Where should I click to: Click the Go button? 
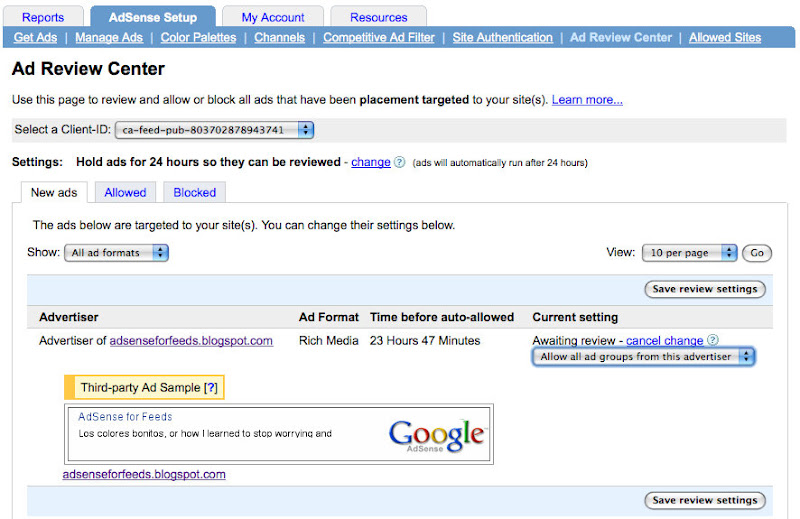(x=757, y=253)
